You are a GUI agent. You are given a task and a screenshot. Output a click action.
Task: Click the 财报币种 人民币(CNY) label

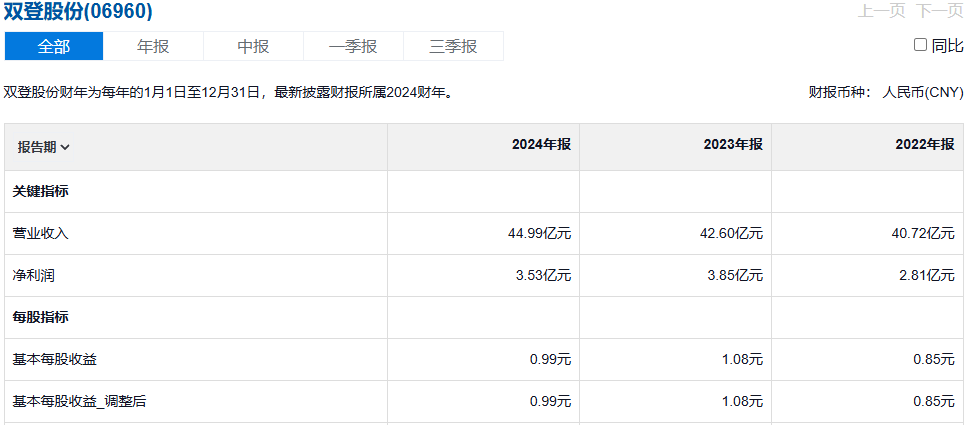[x=886, y=93]
